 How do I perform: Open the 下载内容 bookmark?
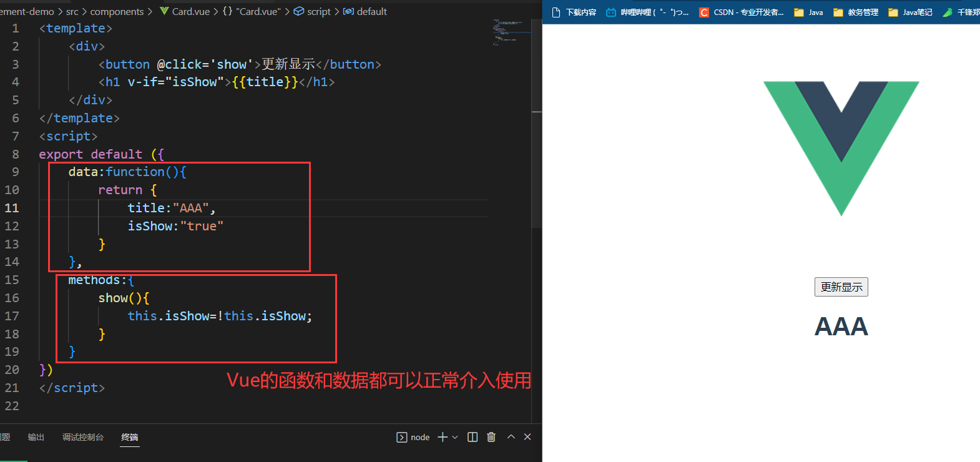pos(574,12)
